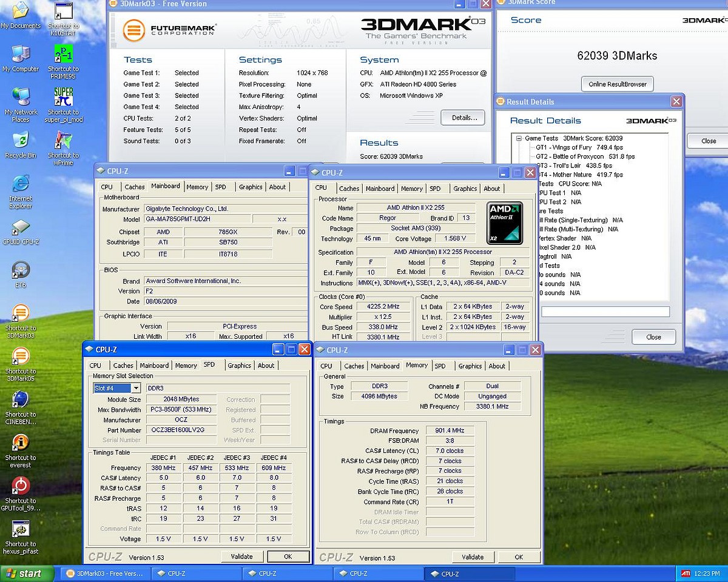Launch CPUID CPU-Z desktop shortcut
The height and width of the screenshot is (582, 728).
(20, 231)
